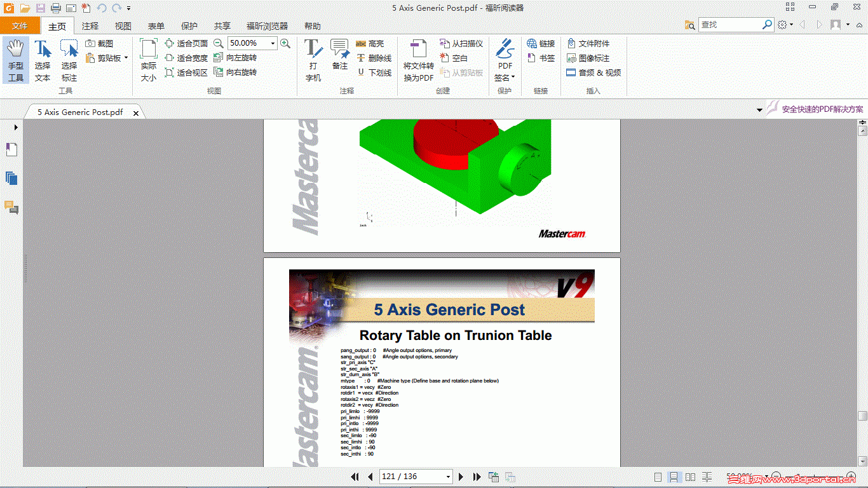Image resolution: width=868 pixels, height=488 pixels.
Task: Select the Typewriter tool (打字机)
Action: point(313,60)
